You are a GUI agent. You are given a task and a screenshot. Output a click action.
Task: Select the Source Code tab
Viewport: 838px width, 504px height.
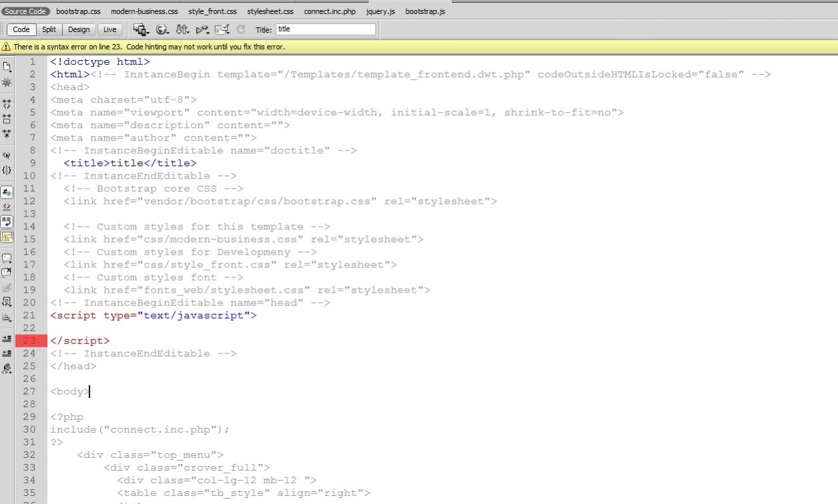point(25,11)
